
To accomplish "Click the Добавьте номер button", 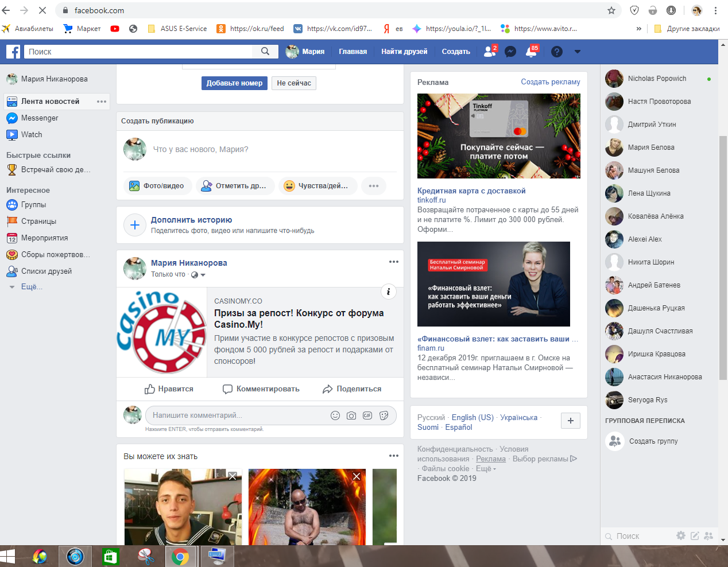I will point(234,83).
